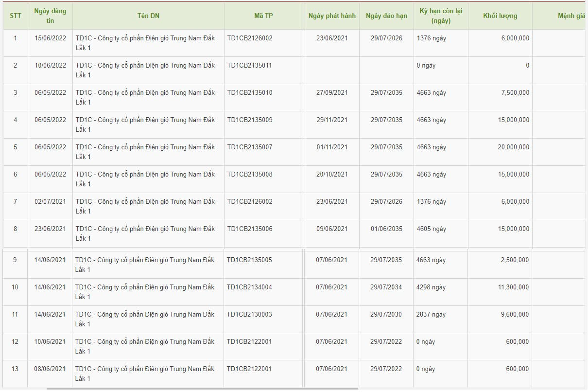Open bond code TD1CB2135011

click(x=250, y=66)
